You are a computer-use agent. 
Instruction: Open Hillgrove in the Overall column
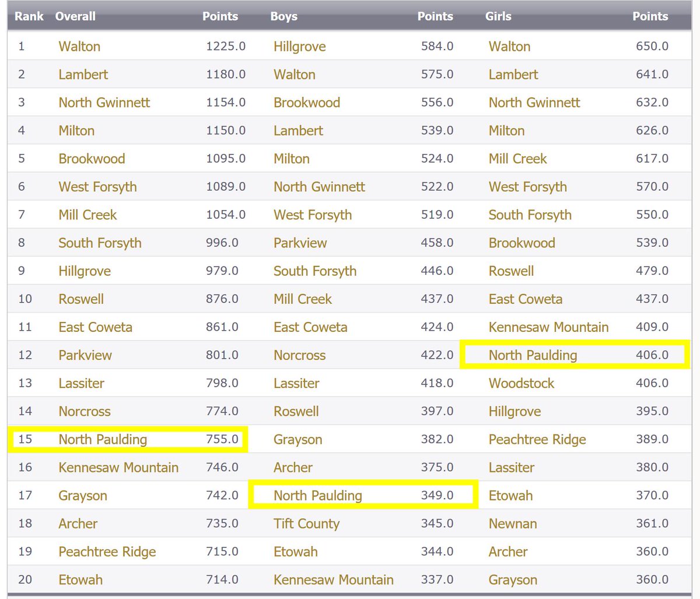pos(85,271)
